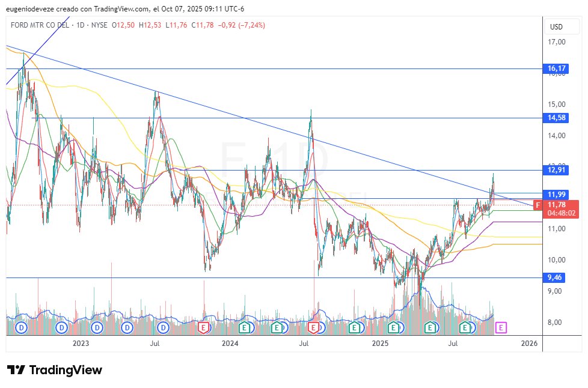Viewport: 588px width, 388px height.
Task: Click the 9,00 price axis label
Action: pyautogui.click(x=555, y=291)
